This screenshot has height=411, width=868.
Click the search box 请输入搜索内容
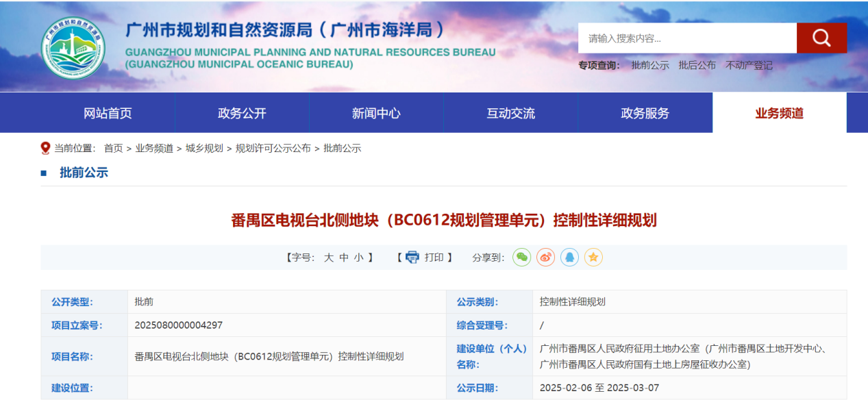687,38
